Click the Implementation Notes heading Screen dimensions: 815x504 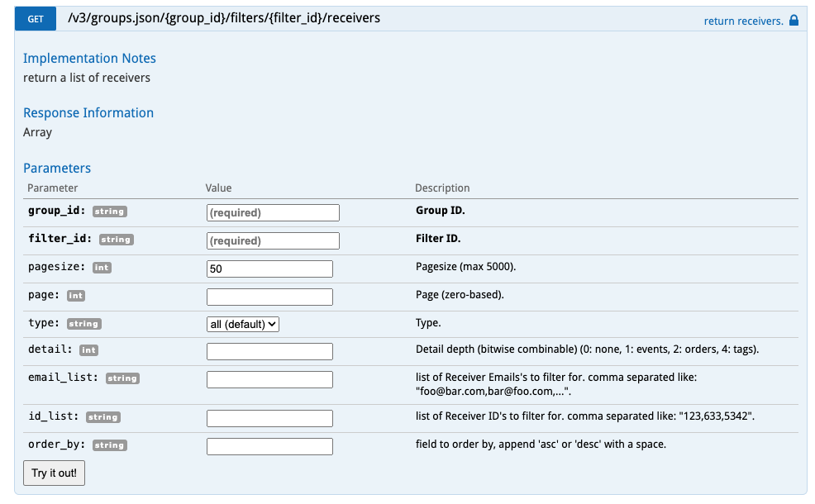click(89, 58)
